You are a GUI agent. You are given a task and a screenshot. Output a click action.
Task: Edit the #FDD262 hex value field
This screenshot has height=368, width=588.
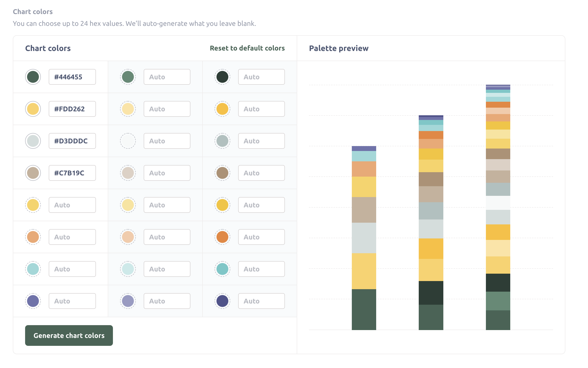(72, 109)
